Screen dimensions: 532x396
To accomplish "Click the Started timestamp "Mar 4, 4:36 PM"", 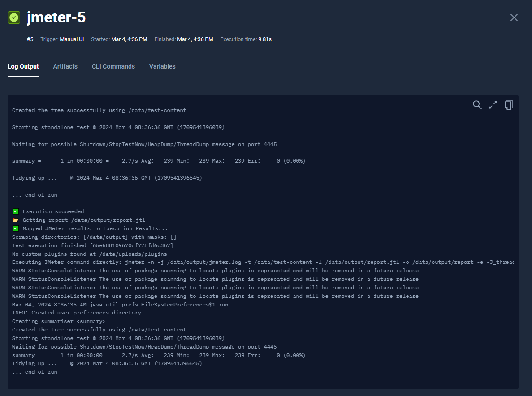I will pyautogui.click(x=129, y=39).
